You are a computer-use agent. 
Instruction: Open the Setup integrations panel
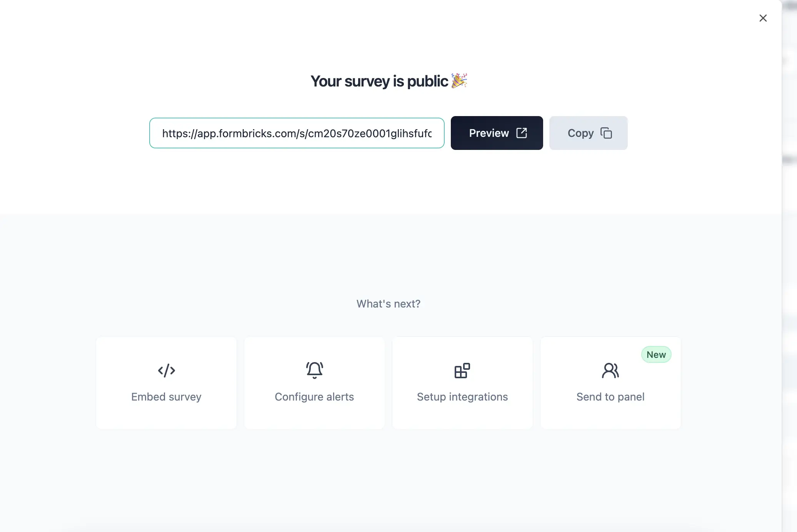462,382
